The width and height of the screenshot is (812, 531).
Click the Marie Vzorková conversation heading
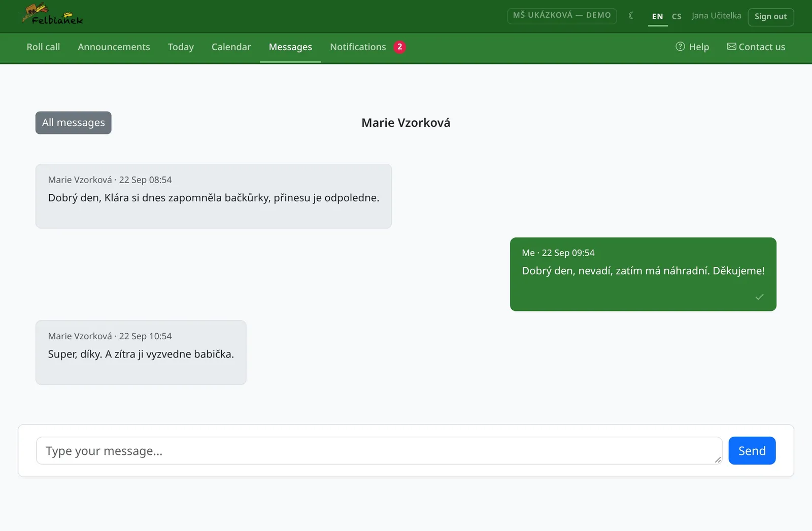pyautogui.click(x=406, y=123)
